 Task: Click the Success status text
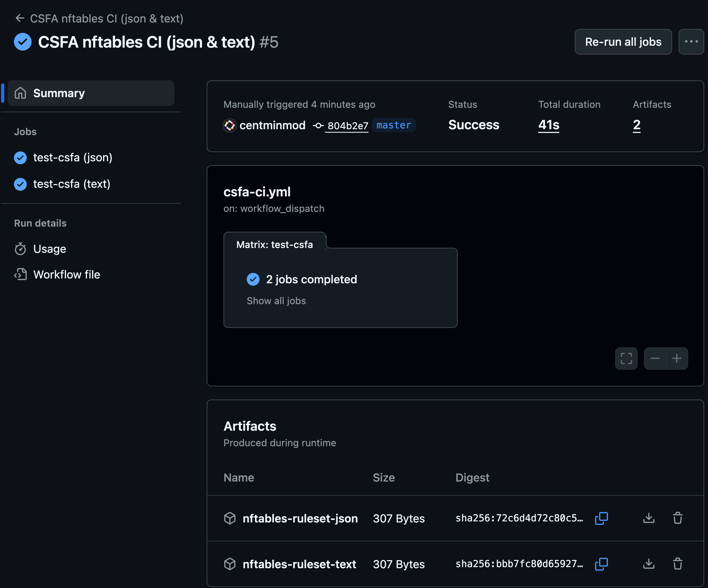(x=474, y=125)
